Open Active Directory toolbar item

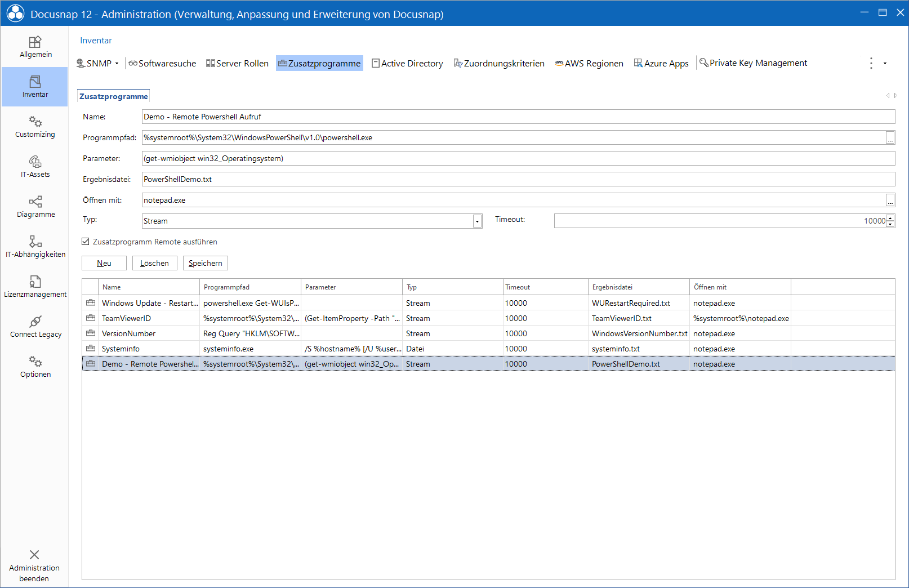pyautogui.click(x=407, y=63)
